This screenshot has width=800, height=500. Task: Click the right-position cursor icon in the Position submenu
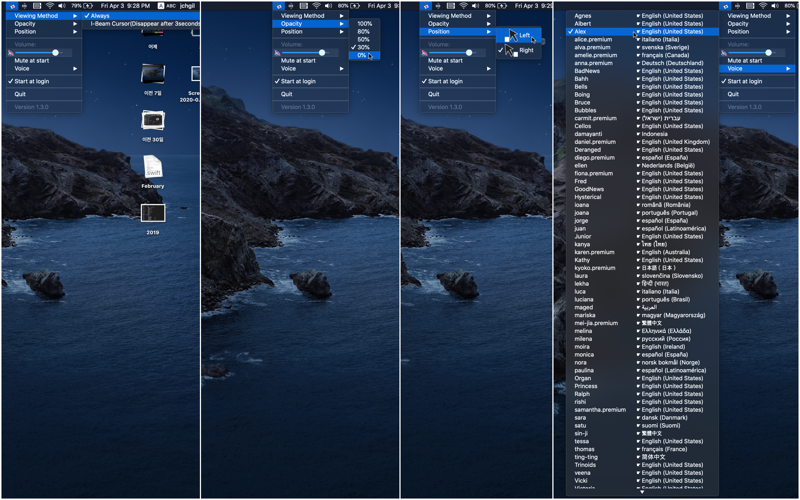[x=511, y=51]
